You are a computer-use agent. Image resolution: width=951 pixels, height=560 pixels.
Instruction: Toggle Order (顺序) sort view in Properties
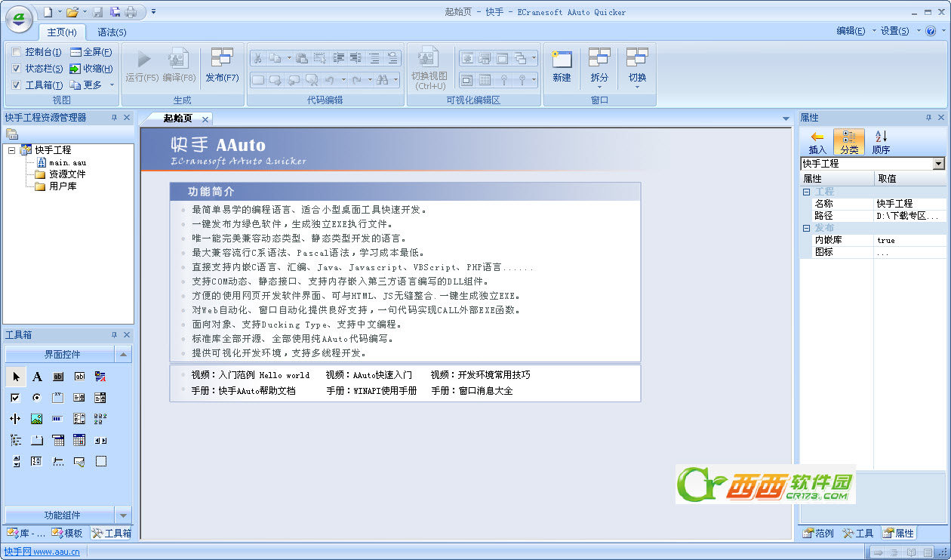881,142
